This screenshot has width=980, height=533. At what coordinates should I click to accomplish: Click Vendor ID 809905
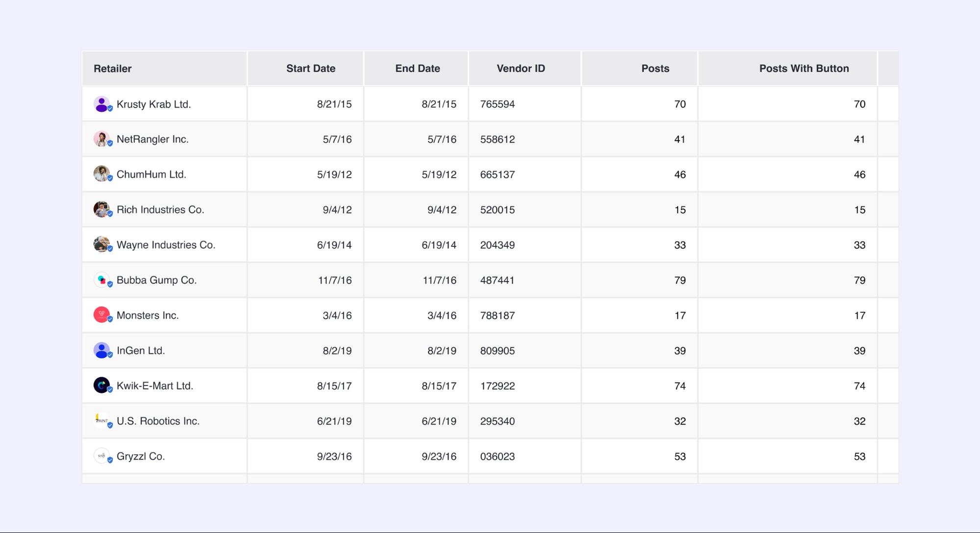coord(498,351)
